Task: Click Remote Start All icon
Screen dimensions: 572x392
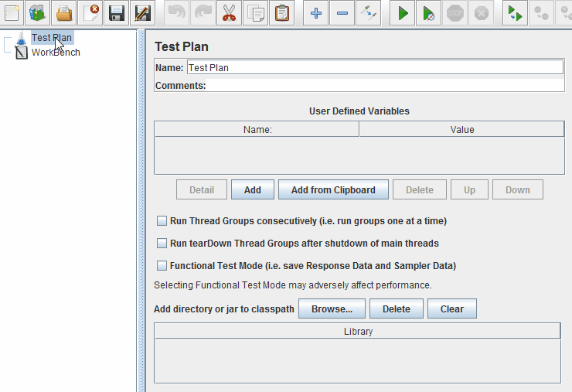Action: [515, 13]
